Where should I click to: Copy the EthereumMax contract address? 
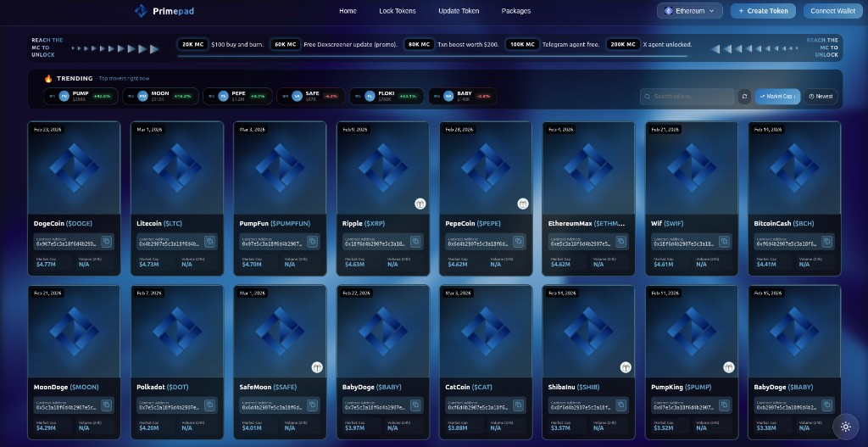[621, 242]
